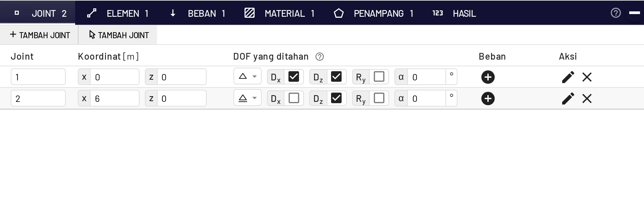
Task: Click the x coordinate field of joint 2
Action: coord(115,98)
